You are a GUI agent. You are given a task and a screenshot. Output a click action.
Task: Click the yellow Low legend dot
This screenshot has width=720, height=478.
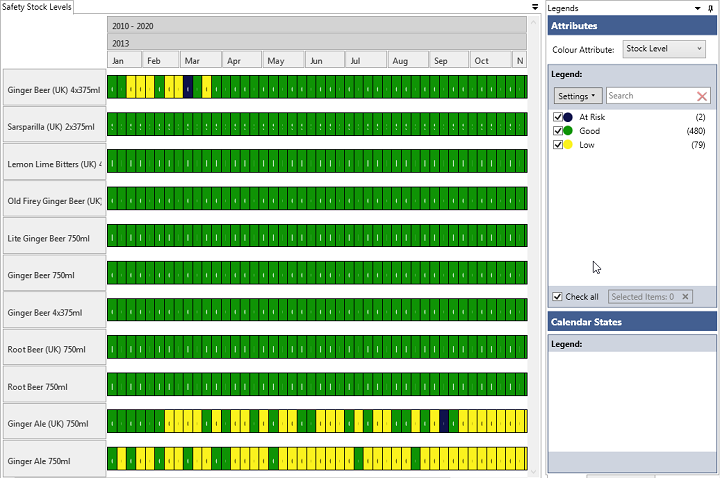568,145
